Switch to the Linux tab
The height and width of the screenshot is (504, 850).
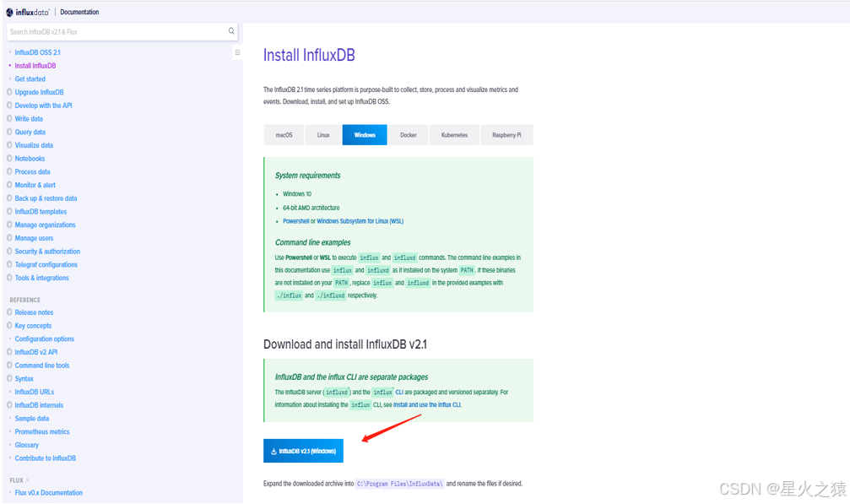point(323,135)
